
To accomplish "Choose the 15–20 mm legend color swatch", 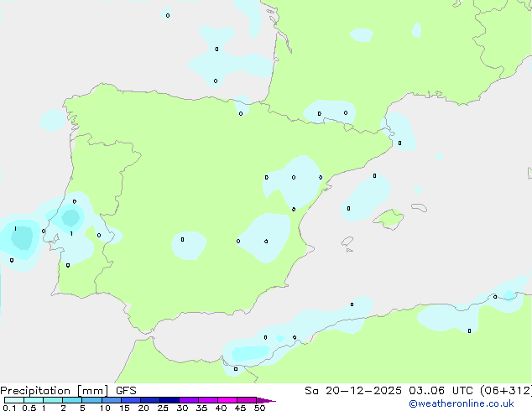I will pos(131,400).
